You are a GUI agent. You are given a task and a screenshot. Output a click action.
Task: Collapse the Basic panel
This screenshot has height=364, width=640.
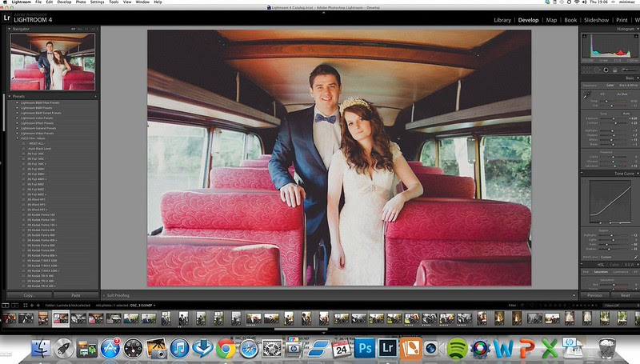(638, 78)
